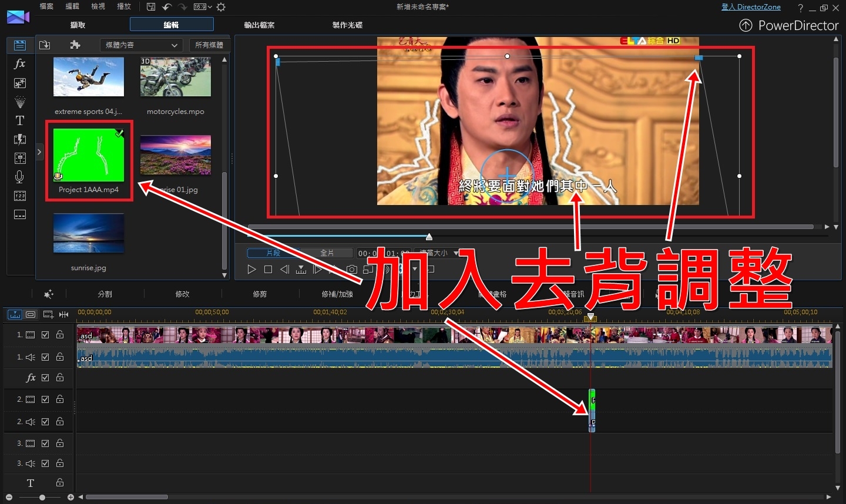Redo the last undone action
Viewport: 846px width, 504px height.
(182, 6)
